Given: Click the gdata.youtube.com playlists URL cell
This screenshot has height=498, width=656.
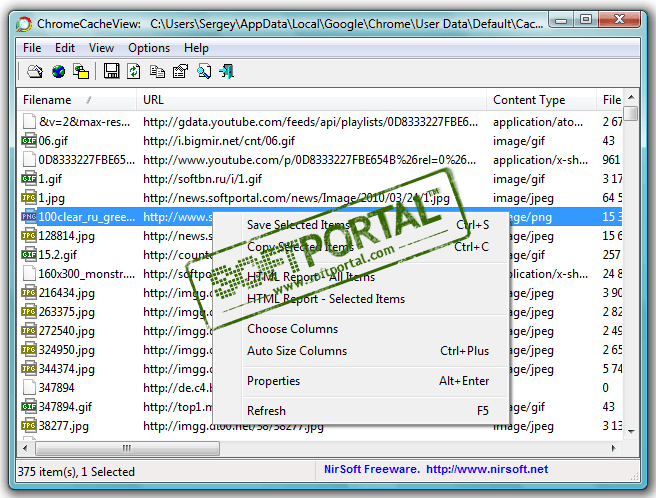Looking at the screenshot, I should tap(310, 122).
